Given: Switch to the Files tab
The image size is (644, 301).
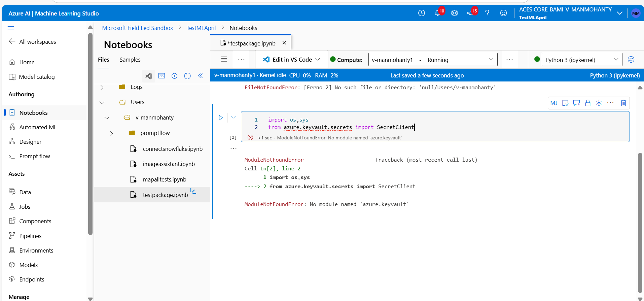Looking at the screenshot, I should (x=104, y=60).
